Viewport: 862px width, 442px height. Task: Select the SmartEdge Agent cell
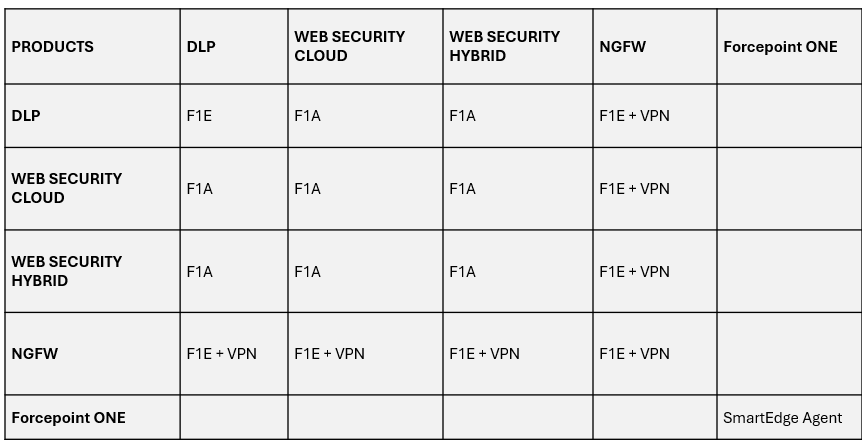(x=782, y=418)
